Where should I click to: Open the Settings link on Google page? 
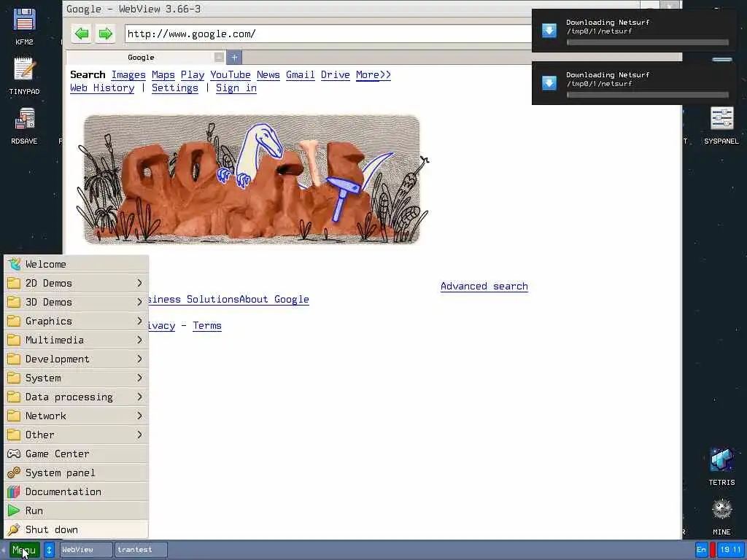[x=175, y=88]
